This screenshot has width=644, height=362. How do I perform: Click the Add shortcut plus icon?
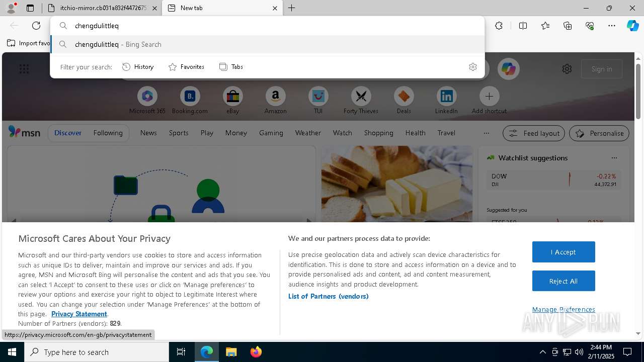pos(489,96)
